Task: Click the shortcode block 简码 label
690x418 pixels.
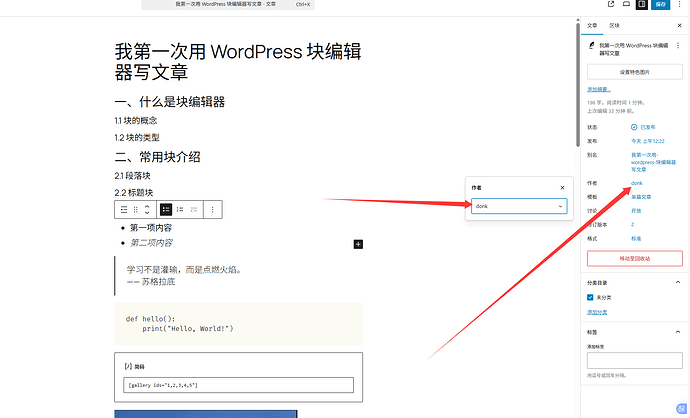Action: tap(139, 367)
